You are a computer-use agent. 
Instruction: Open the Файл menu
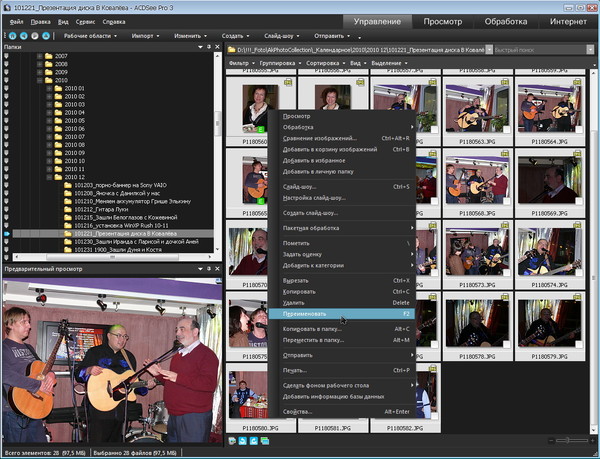16,22
